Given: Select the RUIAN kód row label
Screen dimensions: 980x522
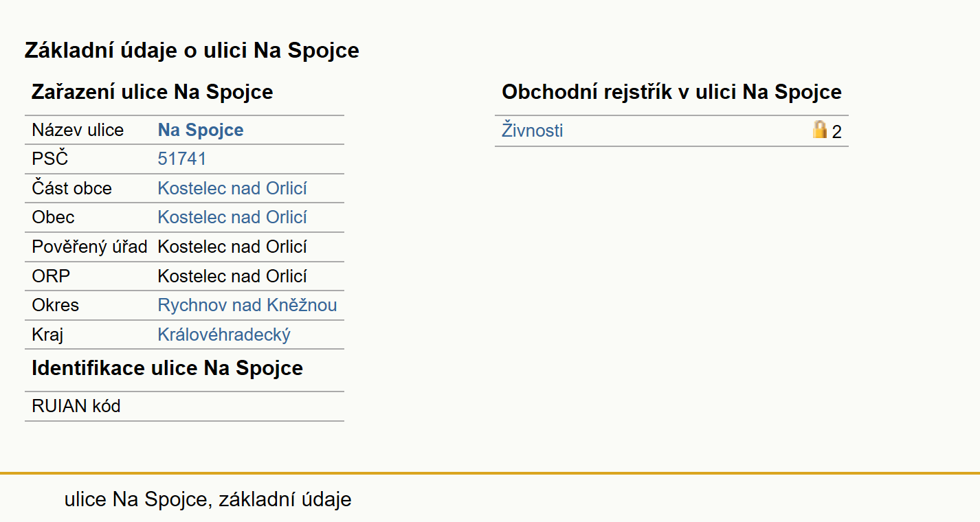Looking at the screenshot, I should (x=76, y=406).
